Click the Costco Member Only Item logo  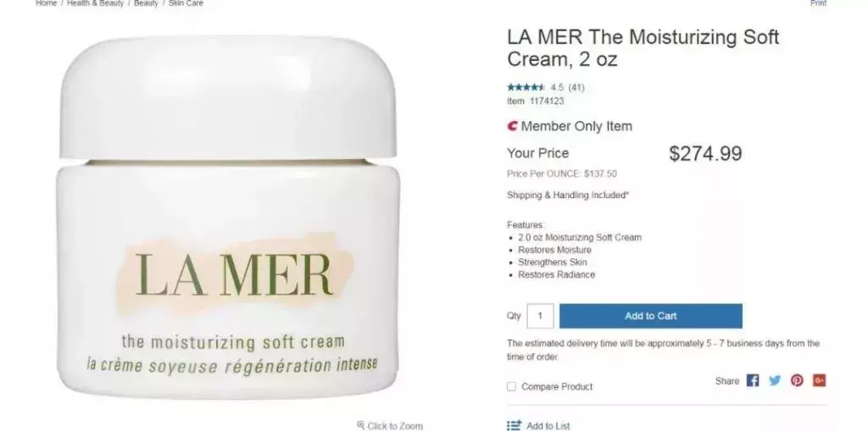513,126
